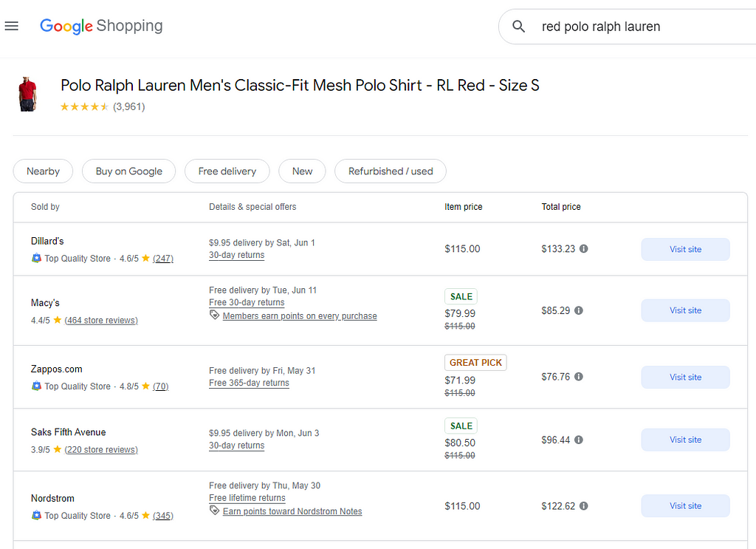The image size is (756, 549).
Task: Open the red polo shirt product thumbnail
Action: pyautogui.click(x=28, y=94)
